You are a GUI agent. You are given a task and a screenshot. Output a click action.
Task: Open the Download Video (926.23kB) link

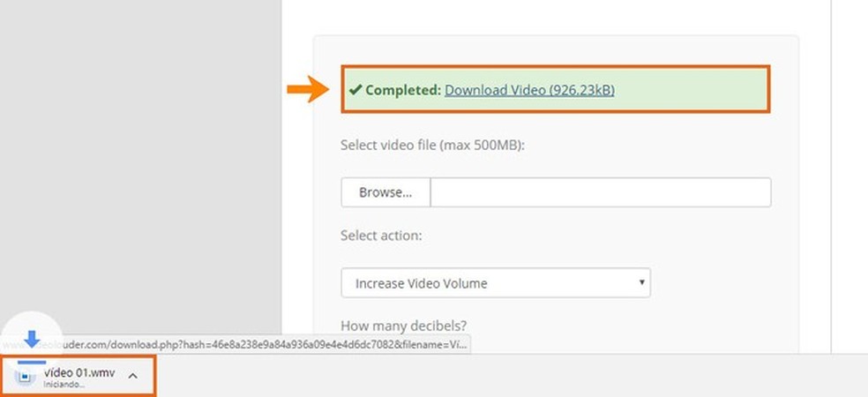click(x=529, y=90)
